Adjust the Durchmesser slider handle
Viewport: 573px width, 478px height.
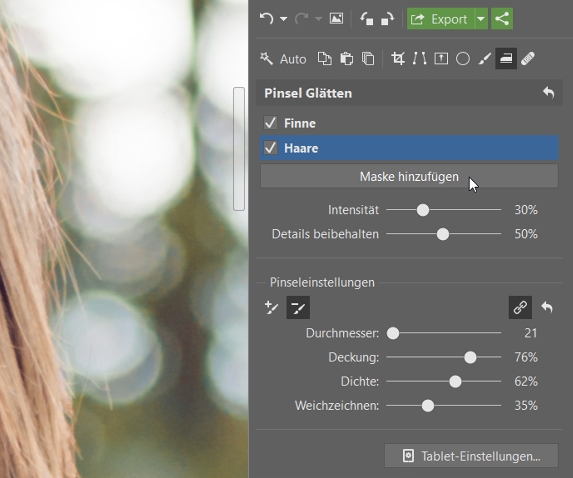pos(393,333)
